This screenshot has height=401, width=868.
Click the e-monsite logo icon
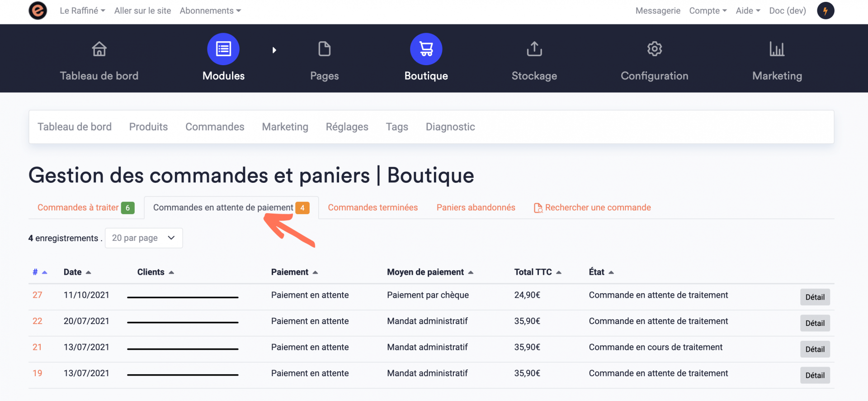38,10
